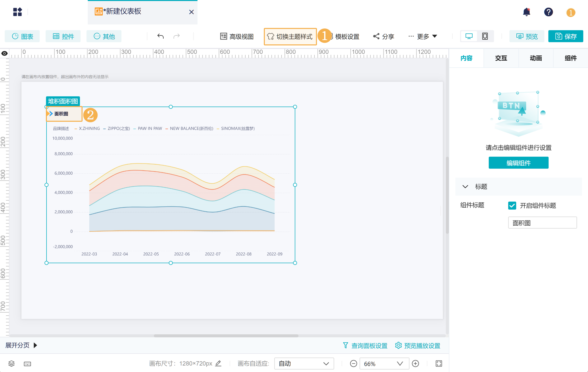Toggle the eye visibility icon near ruler
The width and height of the screenshot is (588, 372).
(x=4, y=53)
